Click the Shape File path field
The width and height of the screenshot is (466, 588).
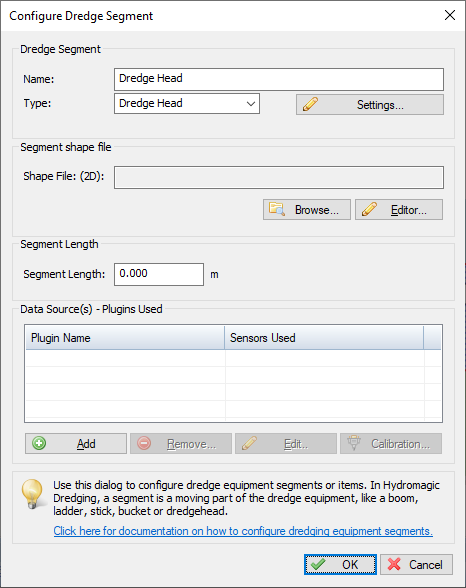(x=279, y=177)
